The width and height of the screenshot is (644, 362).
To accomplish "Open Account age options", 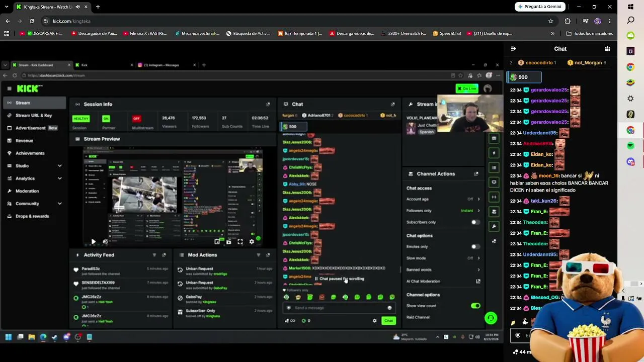I will point(443,199).
